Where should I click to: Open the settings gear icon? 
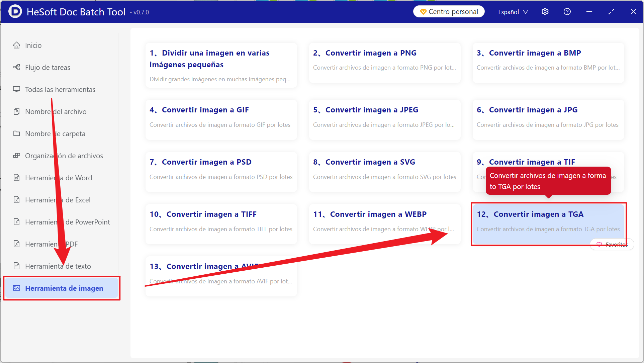coord(545,12)
